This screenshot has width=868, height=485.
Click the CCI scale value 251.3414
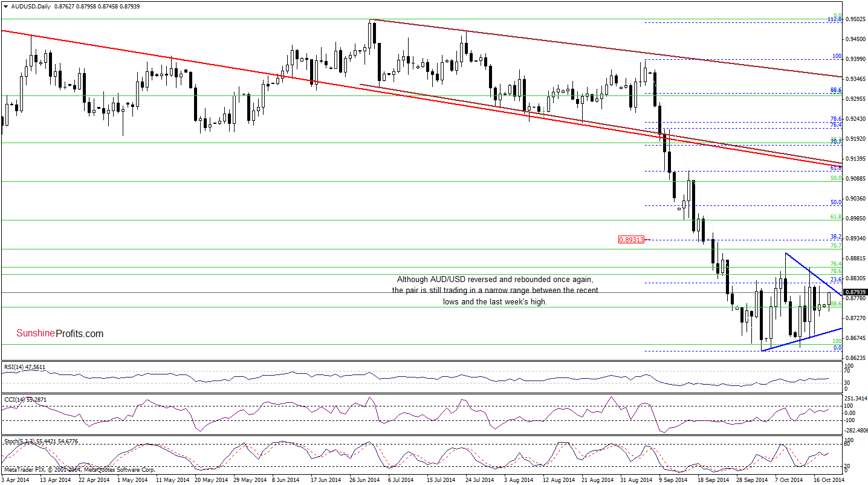tap(855, 398)
